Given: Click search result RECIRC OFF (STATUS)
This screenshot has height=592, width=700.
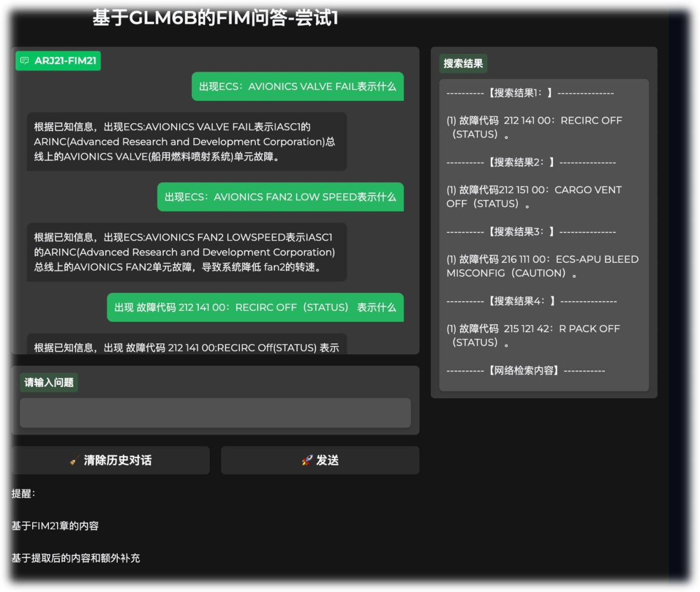Looking at the screenshot, I should (534, 127).
